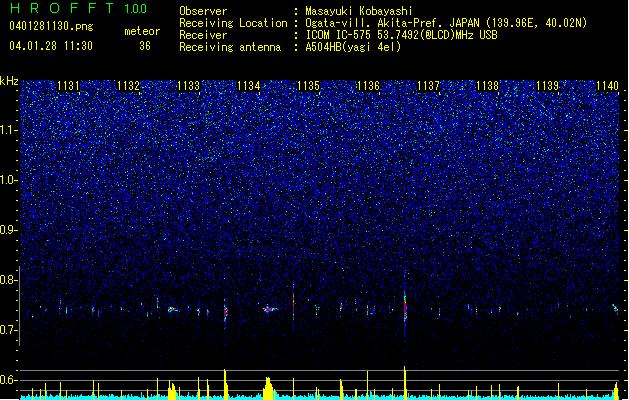Click the 1135 time marker
Screen dimensions: 629x400
(308, 86)
